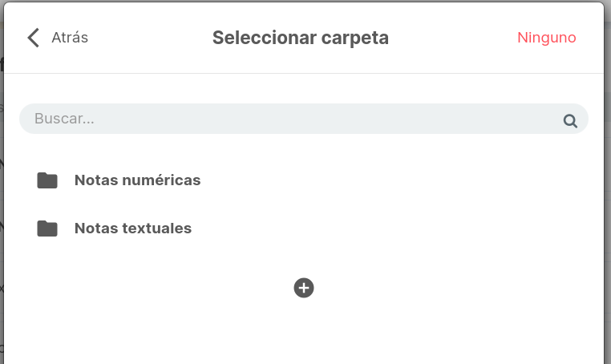Click the folder icon beside Notas numéricas
The image size is (611, 364).
pyautogui.click(x=47, y=180)
